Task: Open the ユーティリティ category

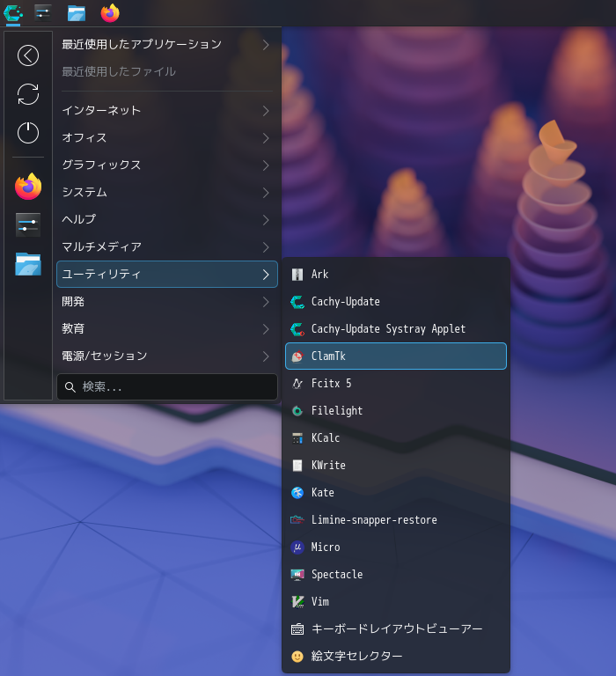Action: pos(167,275)
